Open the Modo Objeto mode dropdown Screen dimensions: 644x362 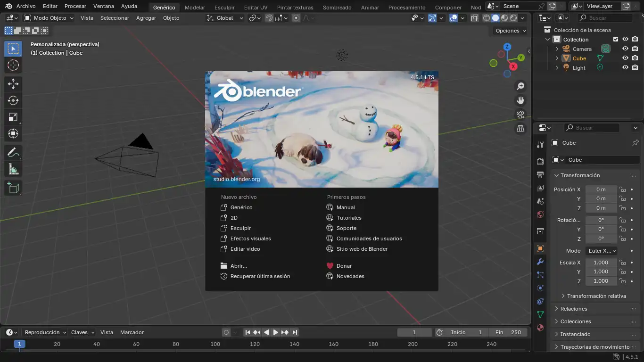[x=49, y=18]
